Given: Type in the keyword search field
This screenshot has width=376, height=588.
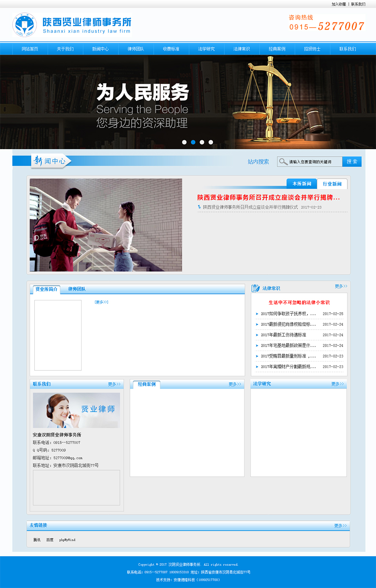Looking at the screenshot, I should coord(315,162).
